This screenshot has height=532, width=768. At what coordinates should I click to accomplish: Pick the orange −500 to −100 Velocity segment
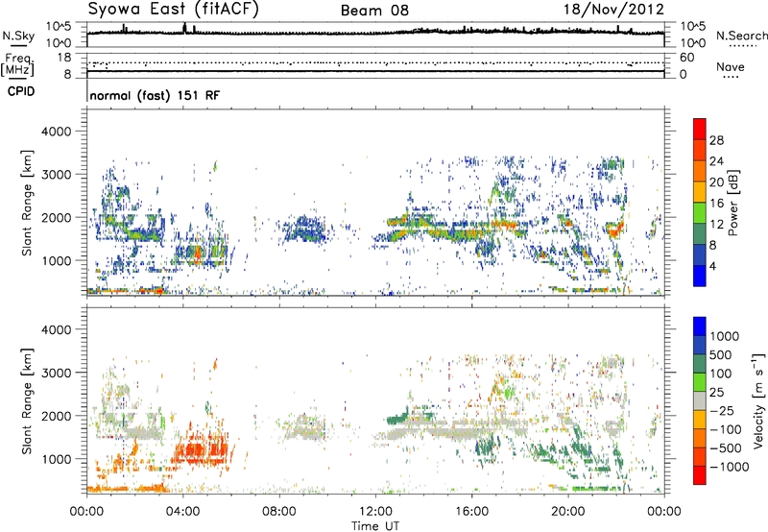tap(700, 438)
